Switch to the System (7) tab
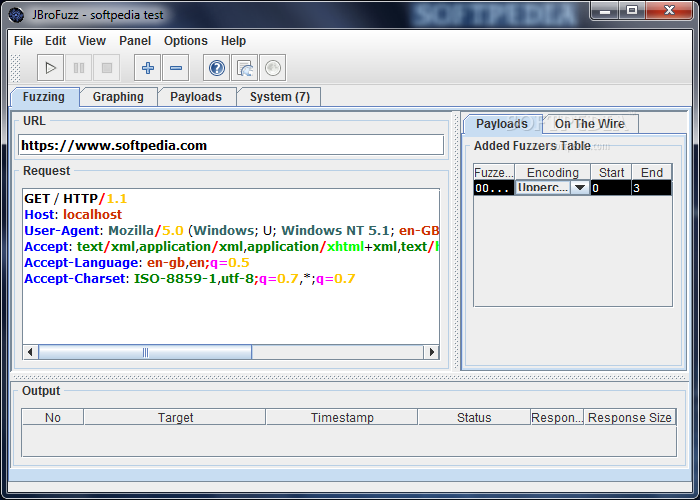 coord(279,97)
